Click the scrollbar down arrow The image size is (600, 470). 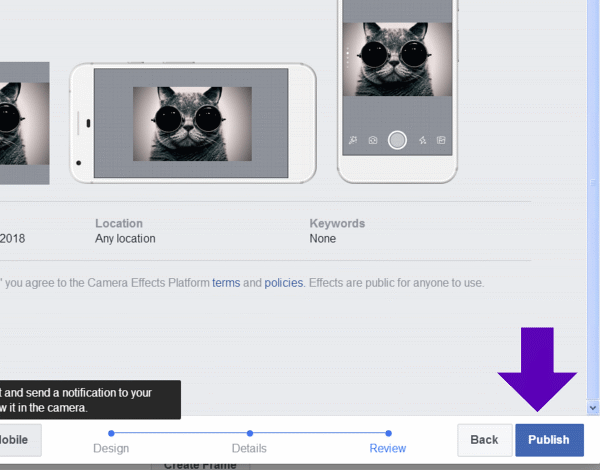tap(592, 408)
